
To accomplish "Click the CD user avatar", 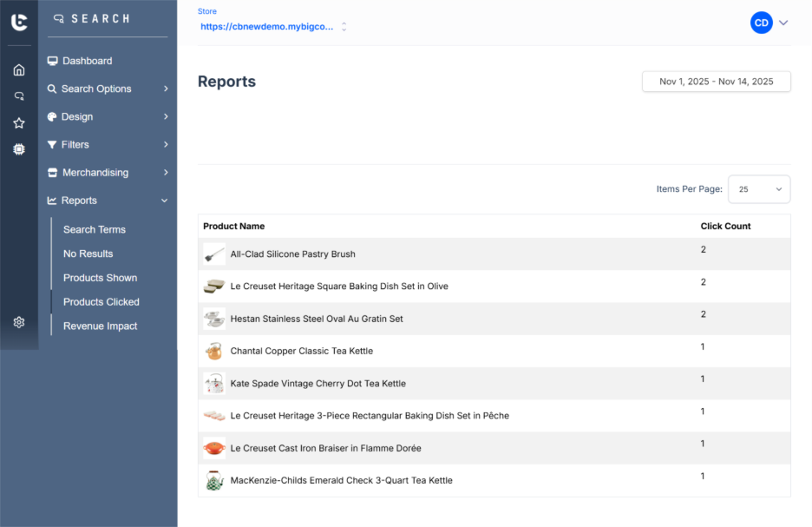I will pos(761,23).
